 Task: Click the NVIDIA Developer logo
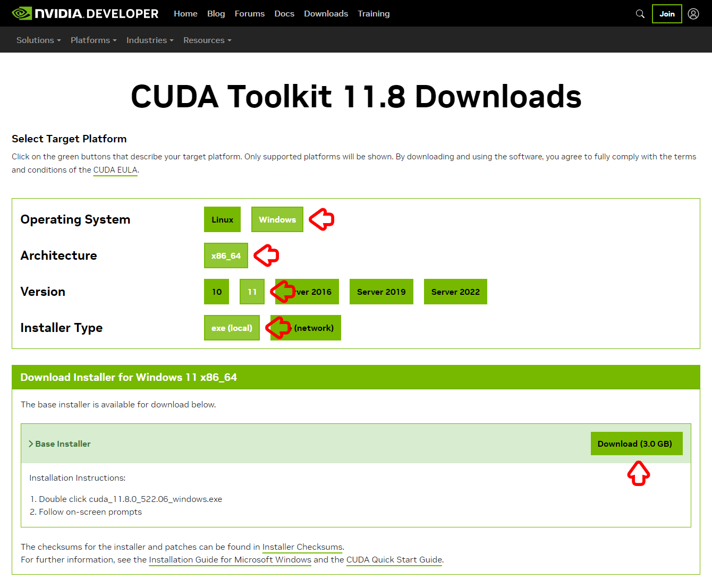click(x=85, y=13)
